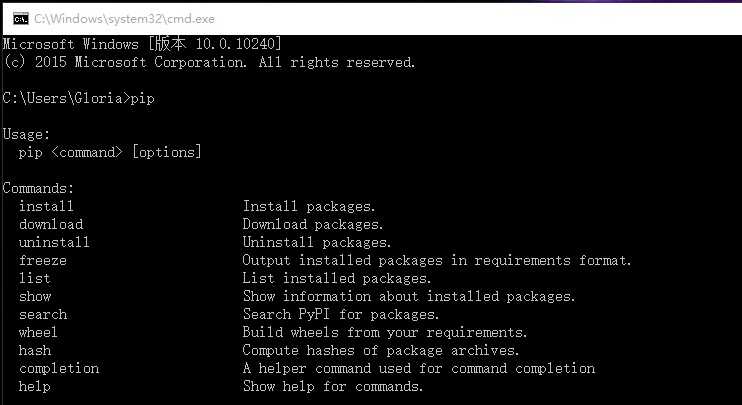The height and width of the screenshot is (405, 742).
Task: Click the "help" command name
Action: tap(34, 386)
